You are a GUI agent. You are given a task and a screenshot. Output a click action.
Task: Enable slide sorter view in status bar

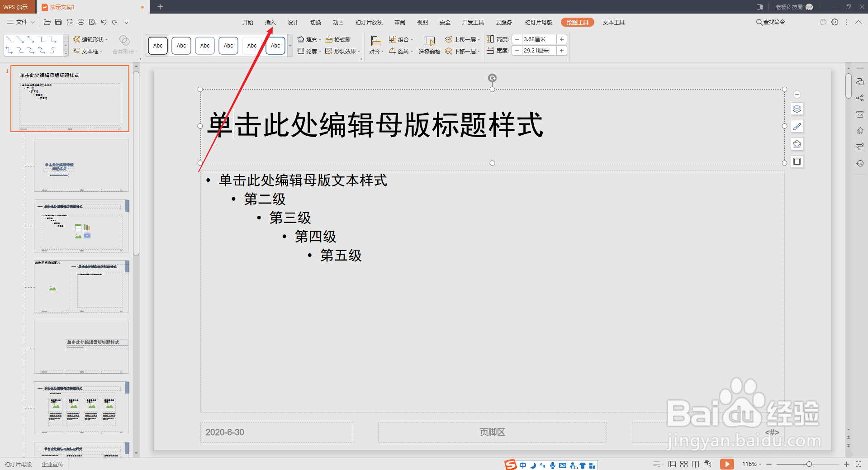point(683,464)
